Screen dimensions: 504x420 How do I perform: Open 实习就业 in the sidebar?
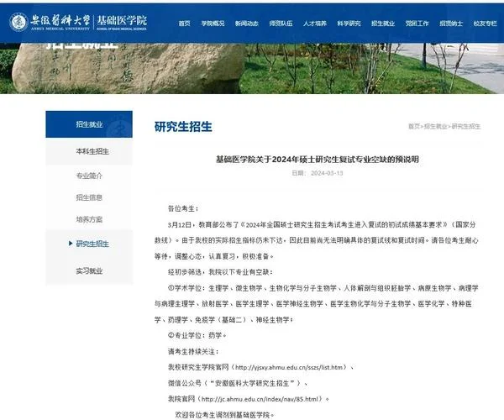(x=89, y=270)
